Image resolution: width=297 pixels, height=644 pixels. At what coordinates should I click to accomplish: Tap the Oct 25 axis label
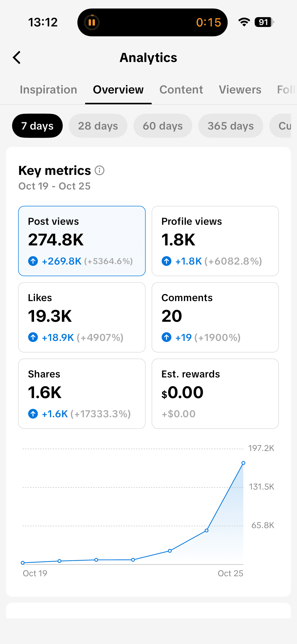point(230,573)
